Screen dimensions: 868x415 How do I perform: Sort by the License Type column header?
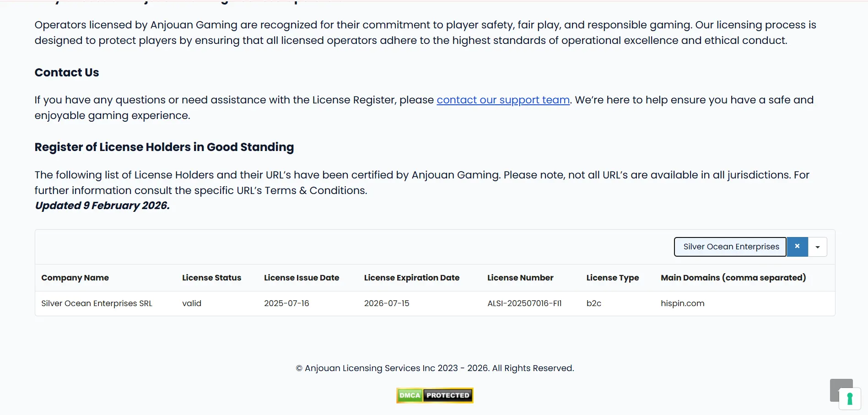[613, 278]
